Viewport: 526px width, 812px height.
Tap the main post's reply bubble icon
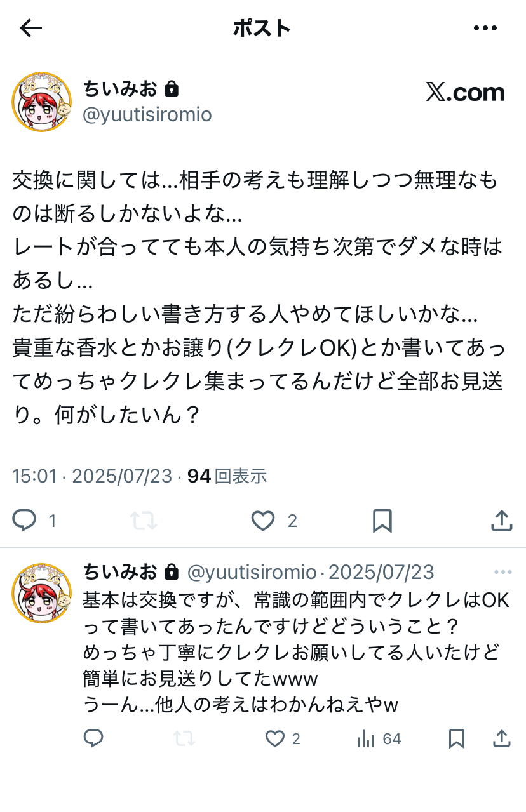point(25,521)
